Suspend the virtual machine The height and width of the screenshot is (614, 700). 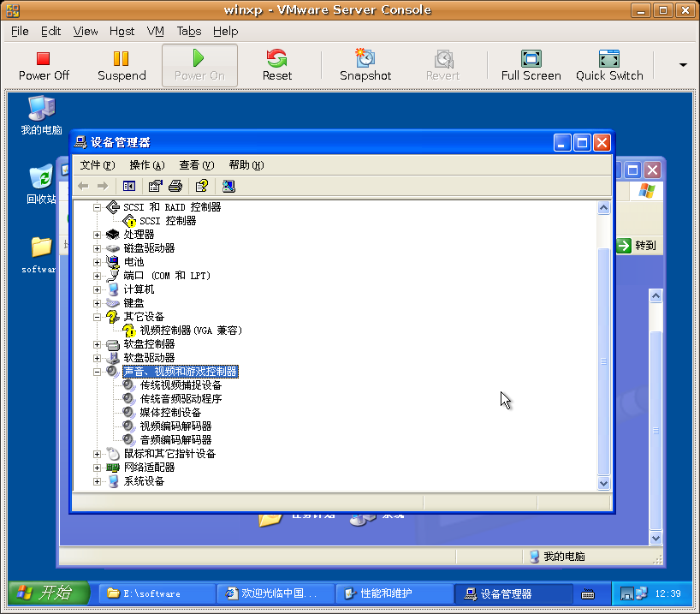(x=122, y=65)
